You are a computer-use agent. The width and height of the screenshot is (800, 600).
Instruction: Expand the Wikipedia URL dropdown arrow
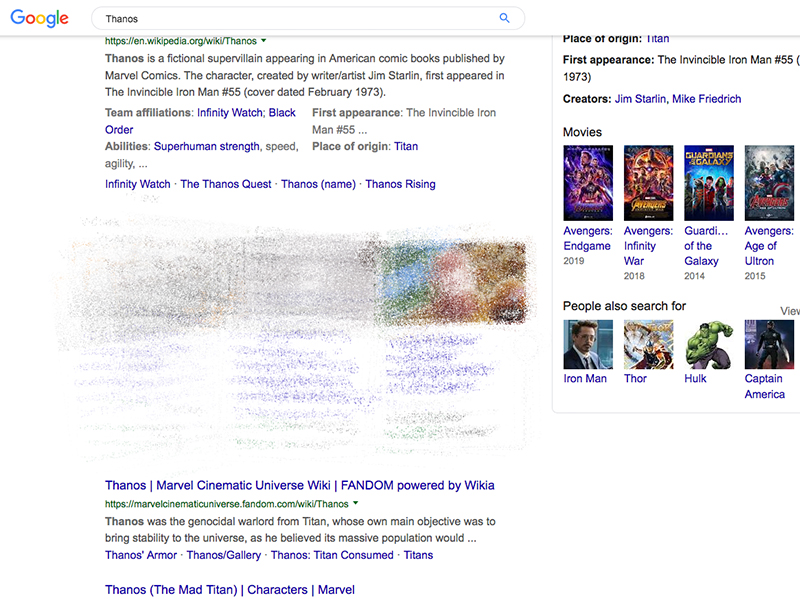click(264, 41)
